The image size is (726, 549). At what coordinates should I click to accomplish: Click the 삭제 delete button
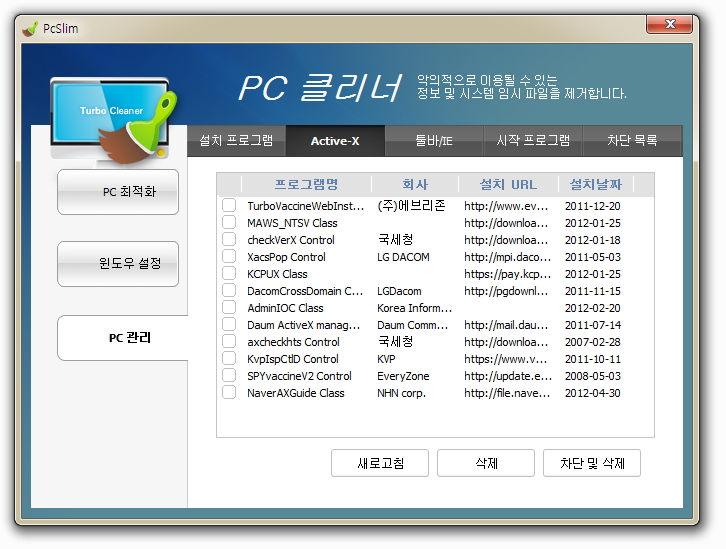(485, 463)
